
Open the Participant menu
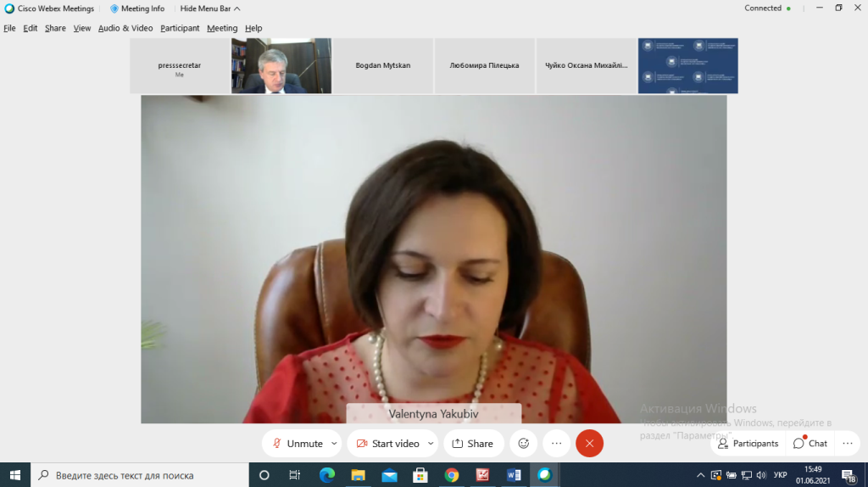tap(180, 28)
